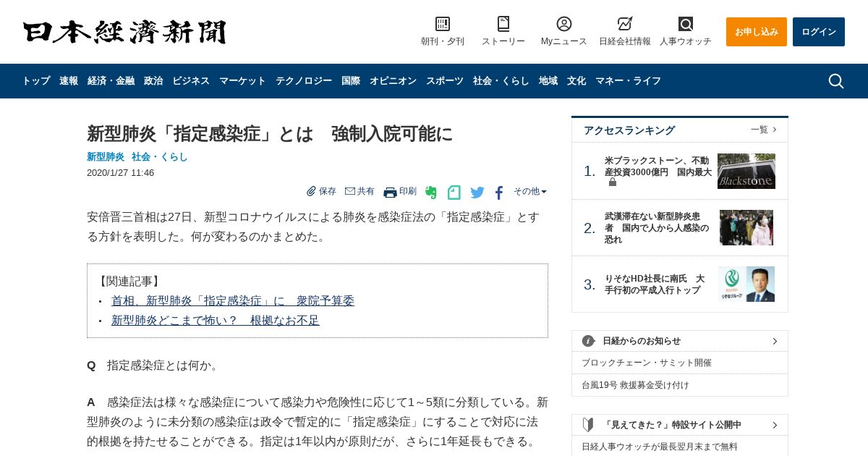
Task: Expand 「見えてきた？」特設サイト chevron arrow
Action: tap(775, 425)
